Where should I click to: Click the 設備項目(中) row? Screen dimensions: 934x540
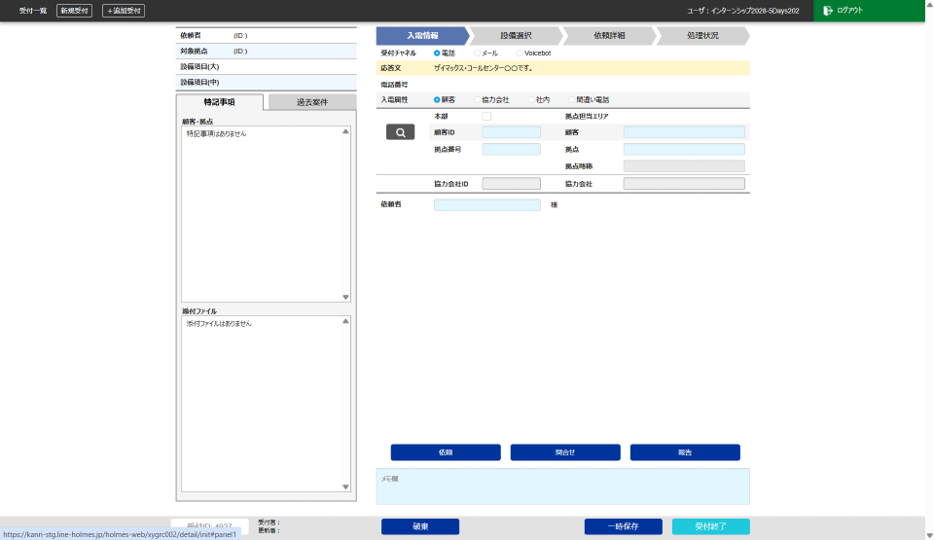pyautogui.click(x=266, y=82)
